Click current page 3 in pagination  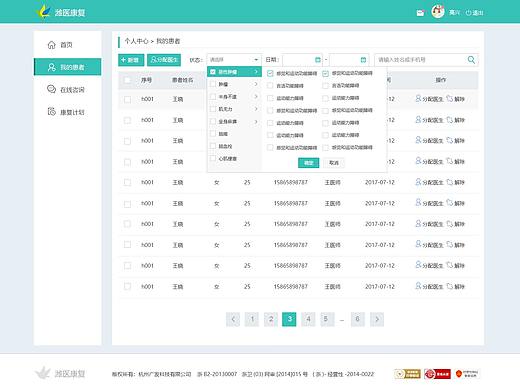click(289, 319)
